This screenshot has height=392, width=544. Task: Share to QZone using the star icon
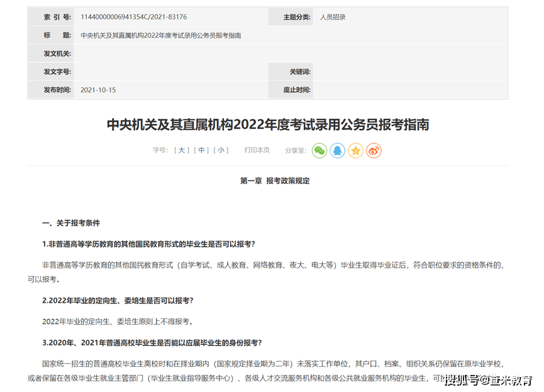[355, 150]
